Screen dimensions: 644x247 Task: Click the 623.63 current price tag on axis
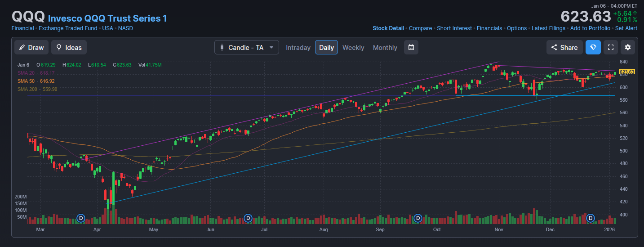tap(626, 72)
